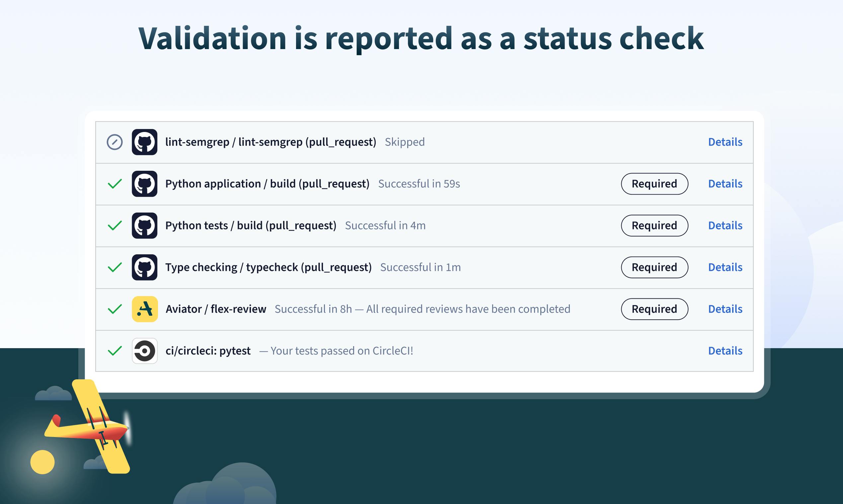This screenshot has height=504, width=843.
Task: Click "Successful in 8h — All required reviews" text
Action: (422, 309)
